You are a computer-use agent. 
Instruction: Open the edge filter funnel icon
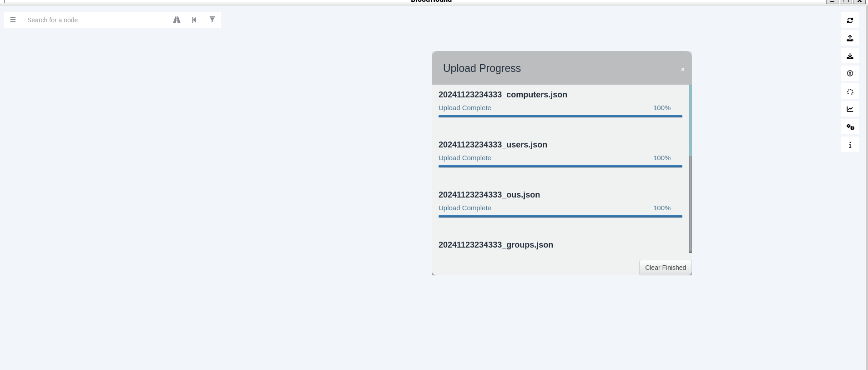click(212, 20)
